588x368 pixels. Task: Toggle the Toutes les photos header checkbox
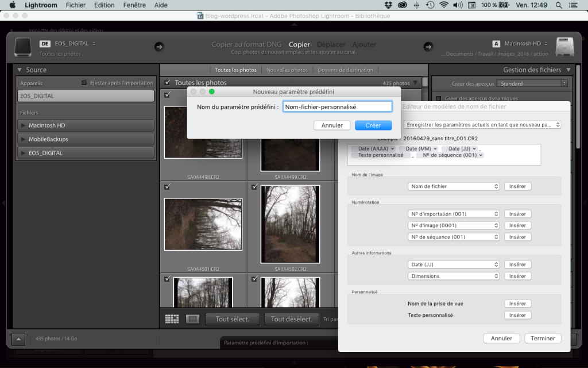click(x=167, y=82)
